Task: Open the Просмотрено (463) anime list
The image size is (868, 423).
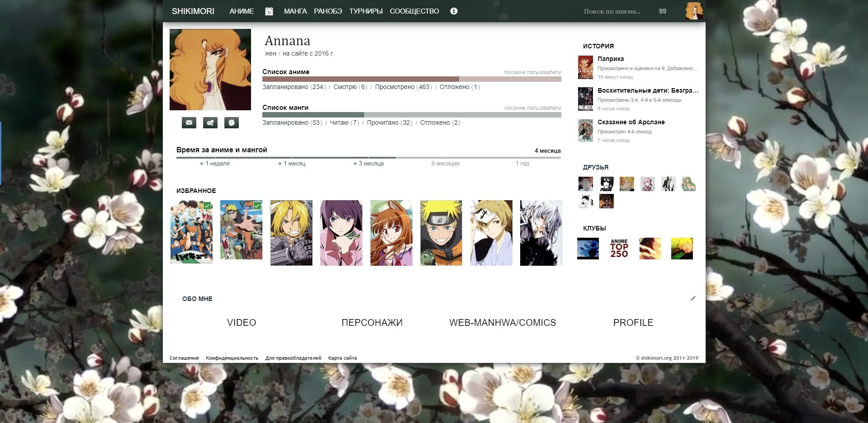Action: click(x=403, y=87)
